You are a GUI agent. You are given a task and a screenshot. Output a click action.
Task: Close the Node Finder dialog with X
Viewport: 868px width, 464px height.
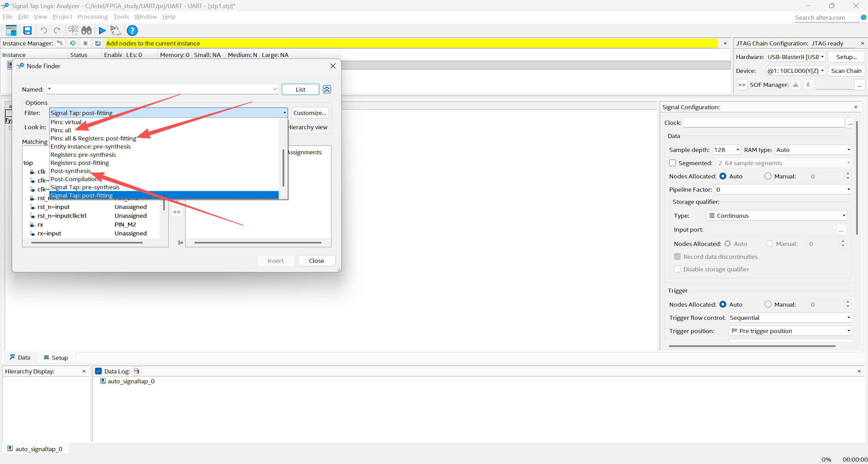click(x=333, y=66)
